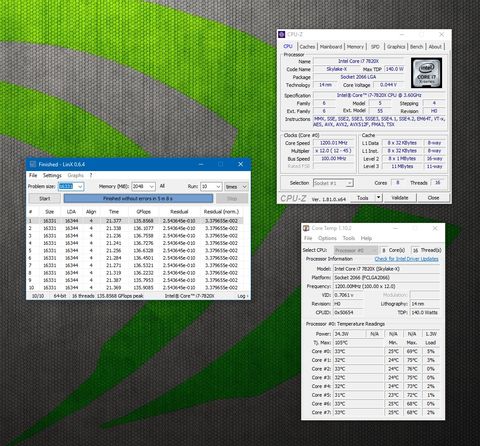Open the Socket #1 selection dropdown
Image resolution: width=480 pixels, height=446 pixels.
click(x=333, y=183)
